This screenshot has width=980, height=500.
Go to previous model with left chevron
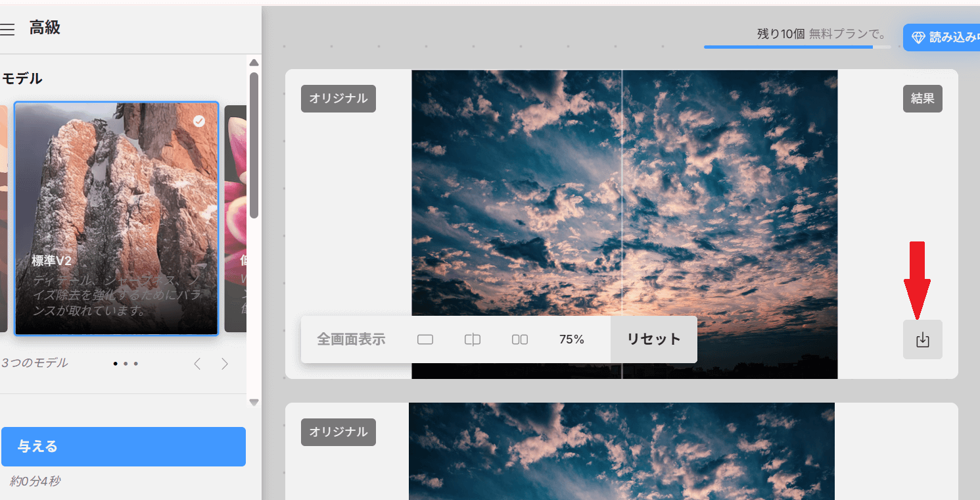tap(197, 363)
